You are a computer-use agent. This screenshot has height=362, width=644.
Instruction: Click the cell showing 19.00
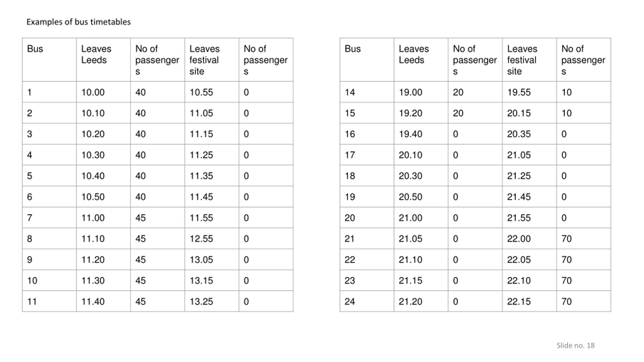point(421,92)
